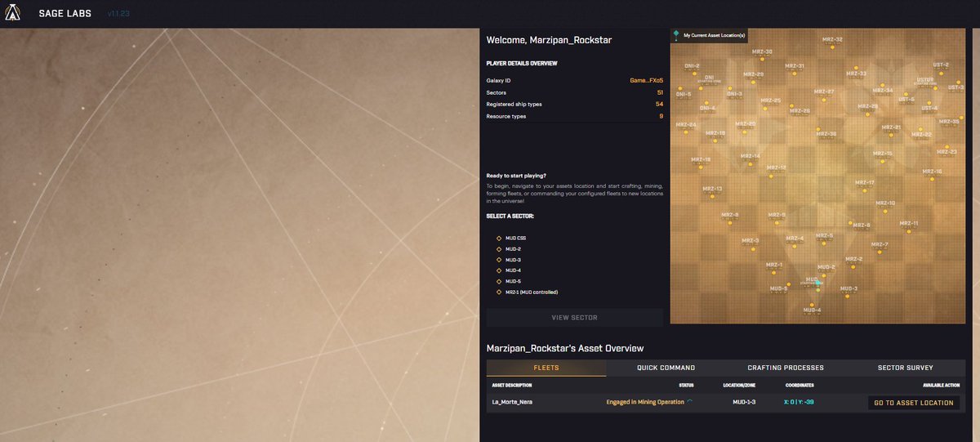Select MRZ-16 marker on the galaxy map

pos(932,179)
